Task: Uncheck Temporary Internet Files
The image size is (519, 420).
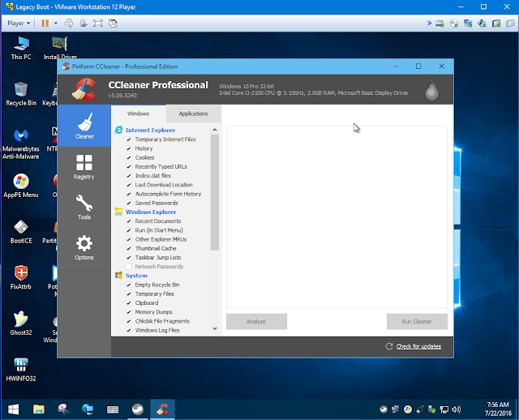Action: (129, 139)
